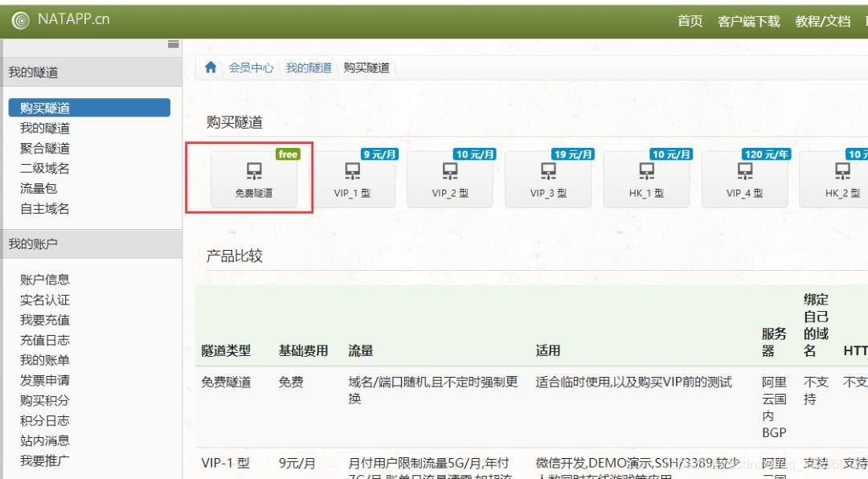
Task: Open 客户端下载 in top navigation
Action: click(748, 21)
